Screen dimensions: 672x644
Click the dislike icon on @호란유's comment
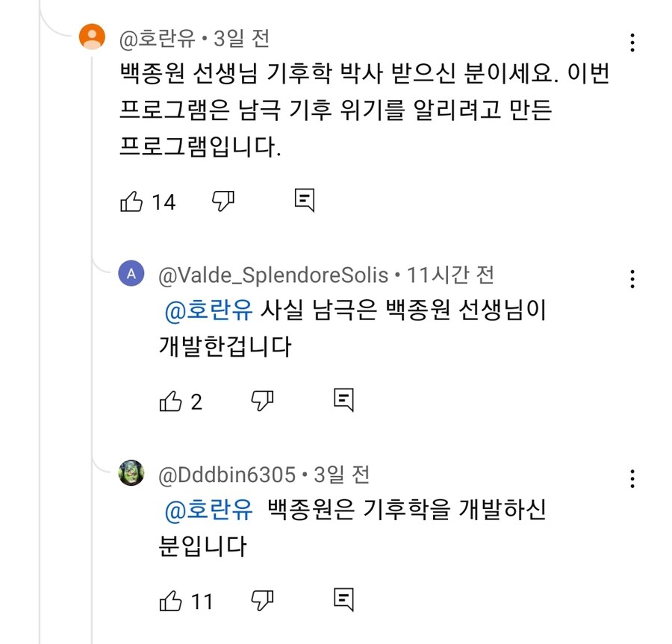tap(223, 200)
